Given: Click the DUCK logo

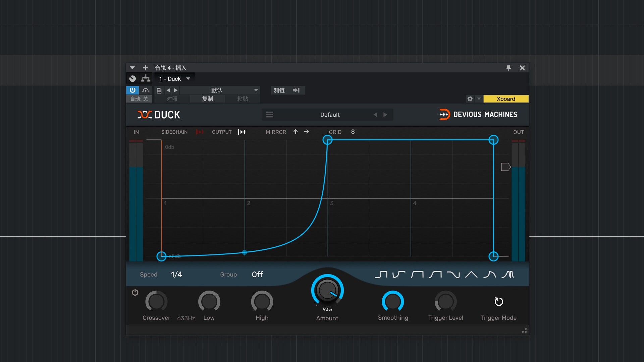Looking at the screenshot, I should tap(159, 115).
